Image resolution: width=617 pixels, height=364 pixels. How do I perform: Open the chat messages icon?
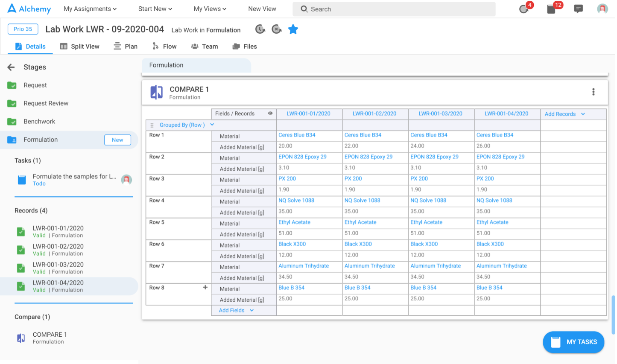click(x=578, y=9)
